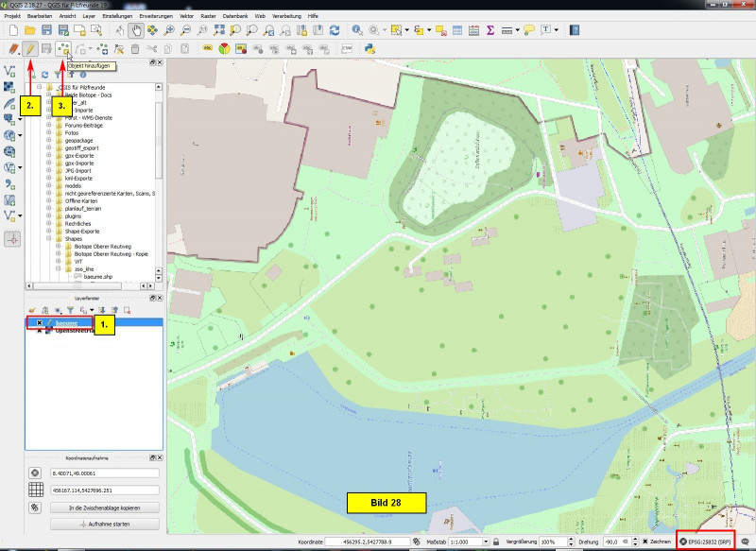Image resolution: width=756 pixels, height=551 pixels.
Task: Select the Pan Map hand tool
Action: pos(135,30)
